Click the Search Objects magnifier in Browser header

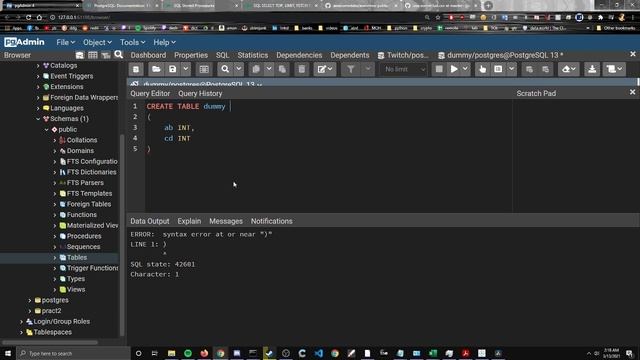118,55
